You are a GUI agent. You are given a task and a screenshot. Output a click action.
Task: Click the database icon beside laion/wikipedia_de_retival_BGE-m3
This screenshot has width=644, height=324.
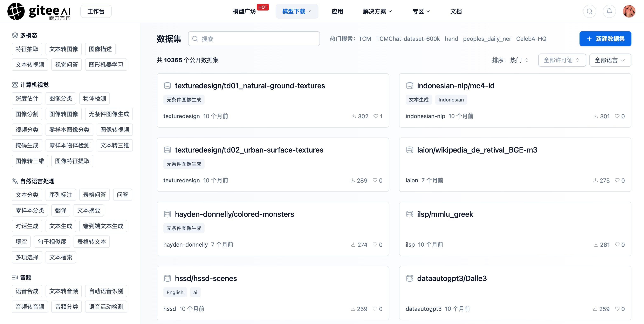[410, 150]
